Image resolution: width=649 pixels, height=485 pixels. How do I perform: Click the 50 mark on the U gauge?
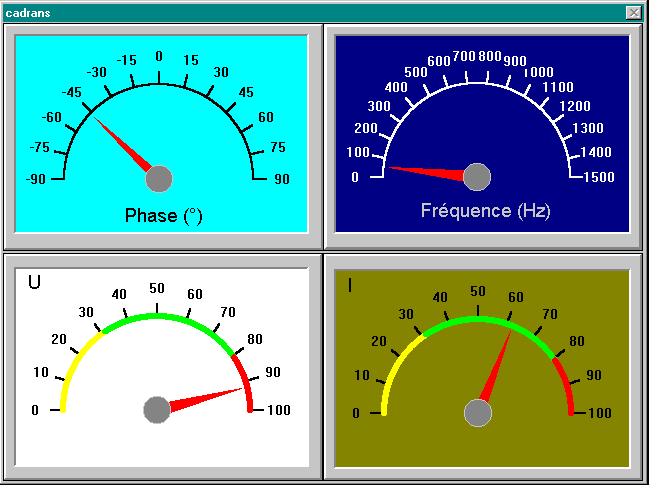tap(157, 288)
